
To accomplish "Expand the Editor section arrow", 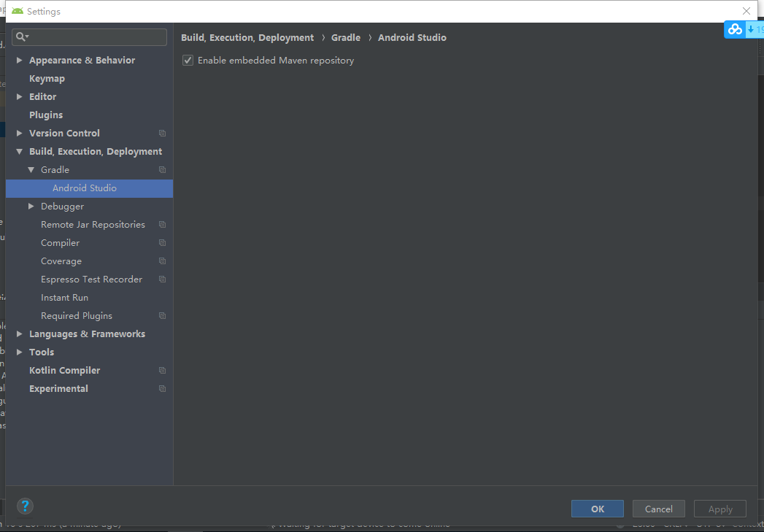I will point(20,96).
